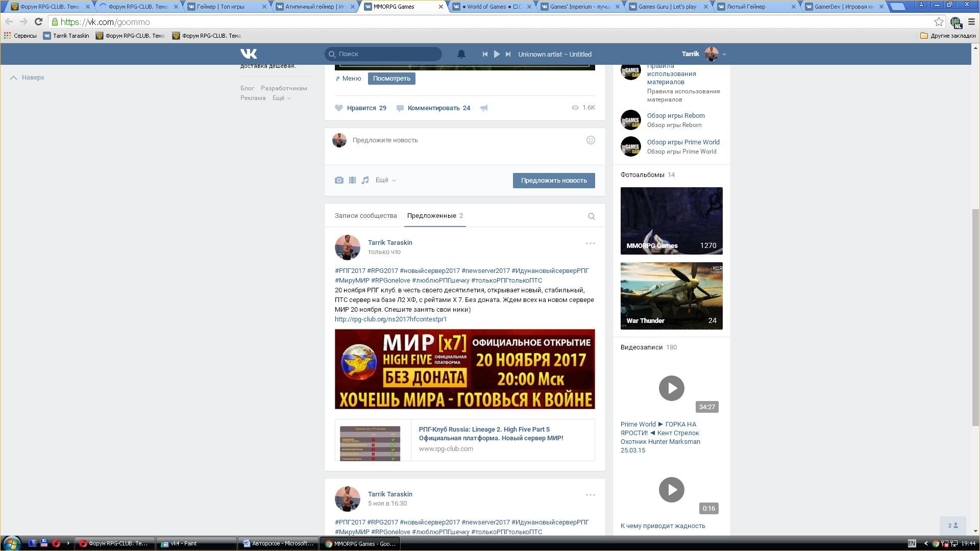
Task: Click hashtag #РПГ2017 in first post
Action: tap(350, 271)
